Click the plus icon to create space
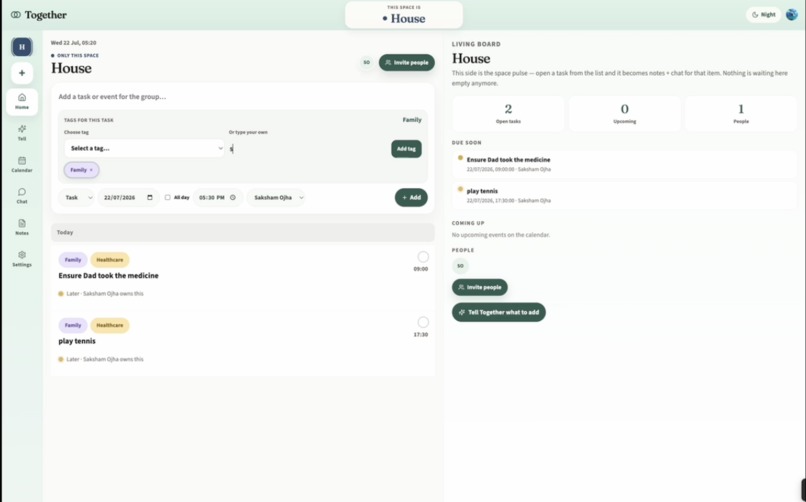The image size is (806, 502). pyautogui.click(x=22, y=73)
